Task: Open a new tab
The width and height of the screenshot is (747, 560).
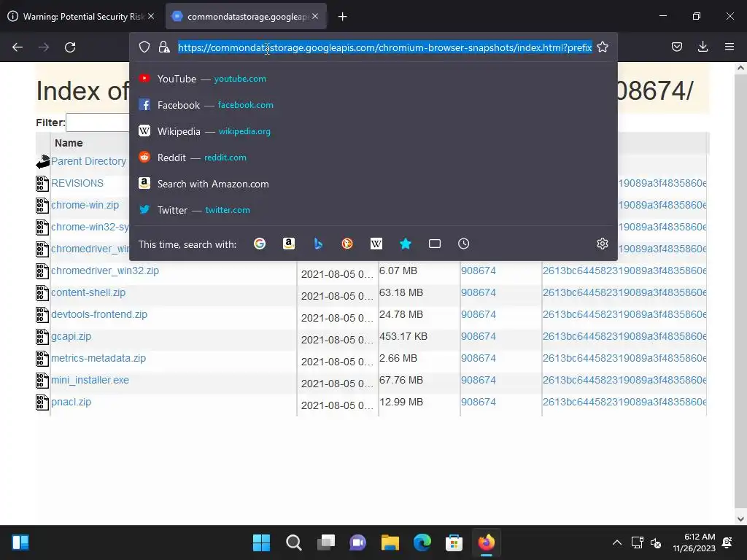Action: [x=343, y=17]
